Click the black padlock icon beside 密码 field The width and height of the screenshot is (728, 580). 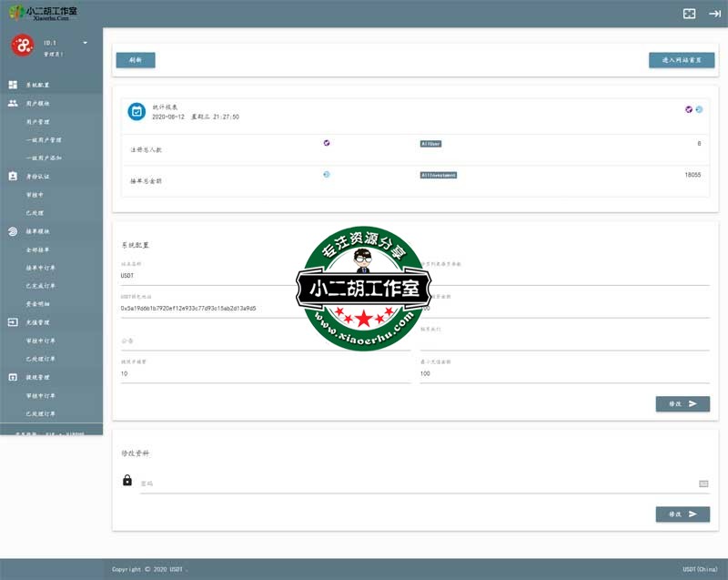(127, 480)
